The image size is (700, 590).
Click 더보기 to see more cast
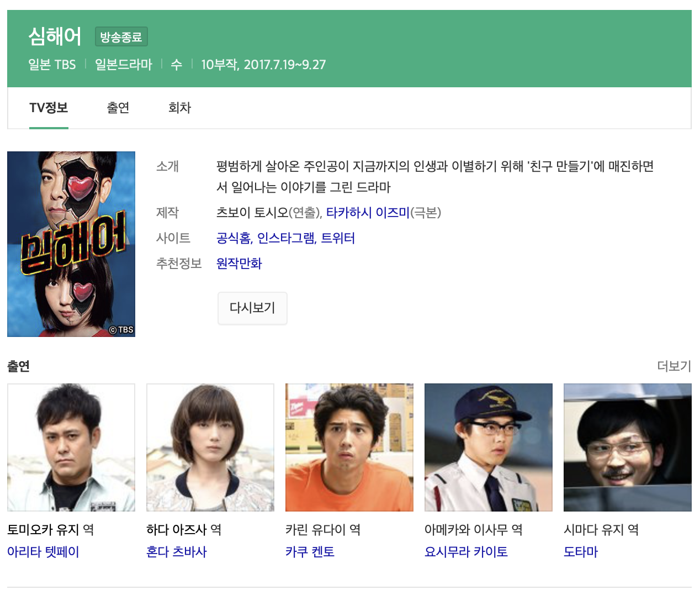click(674, 366)
